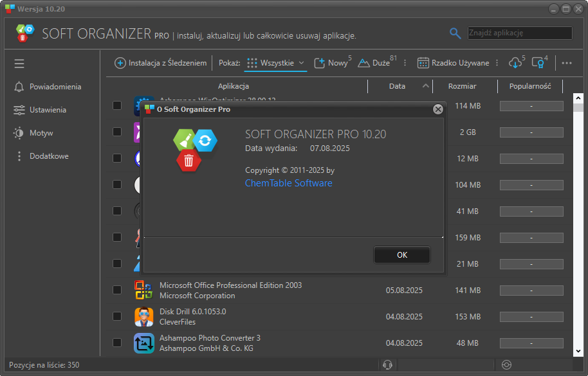Click popularity bar for Microsoft Office row
The width and height of the screenshot is (588, 376).
click(531, 291)
